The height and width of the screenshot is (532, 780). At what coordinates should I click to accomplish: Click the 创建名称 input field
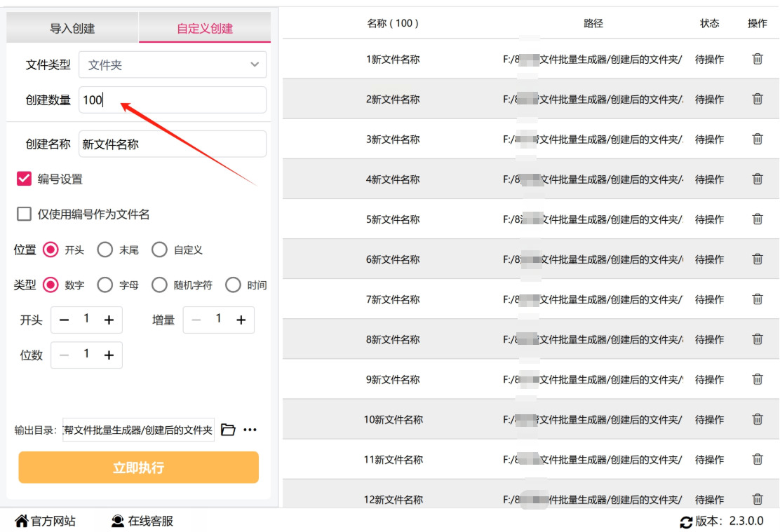coord(173,144)
